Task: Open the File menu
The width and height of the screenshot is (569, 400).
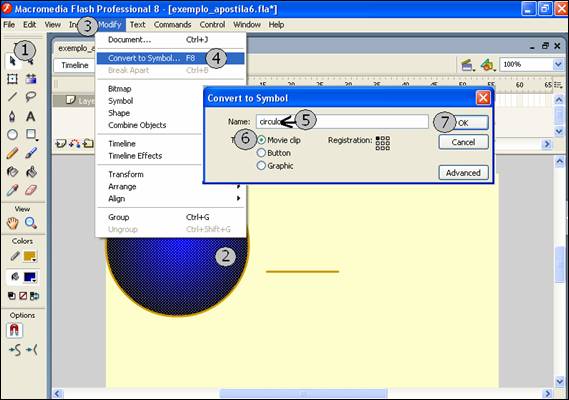Action: point(9,25)
